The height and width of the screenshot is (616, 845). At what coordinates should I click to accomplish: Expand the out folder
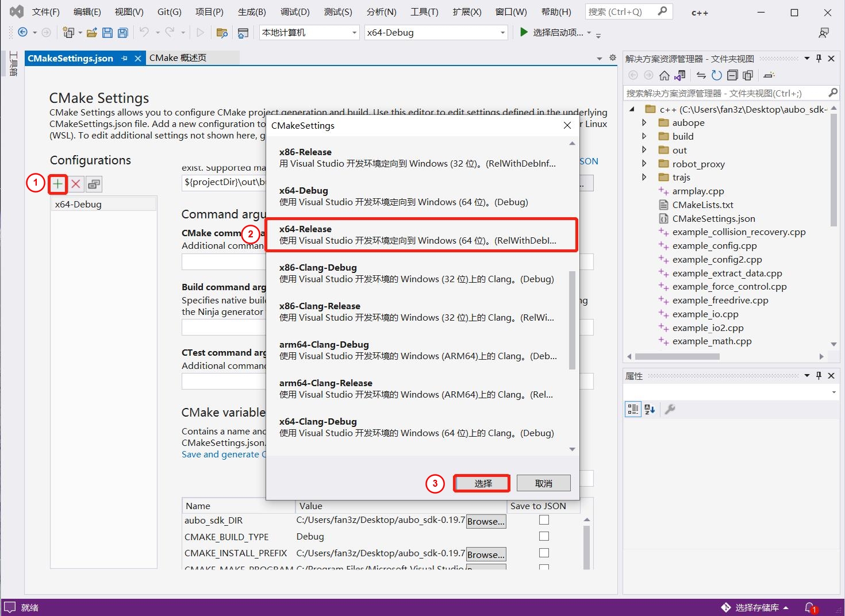[644, 150]
